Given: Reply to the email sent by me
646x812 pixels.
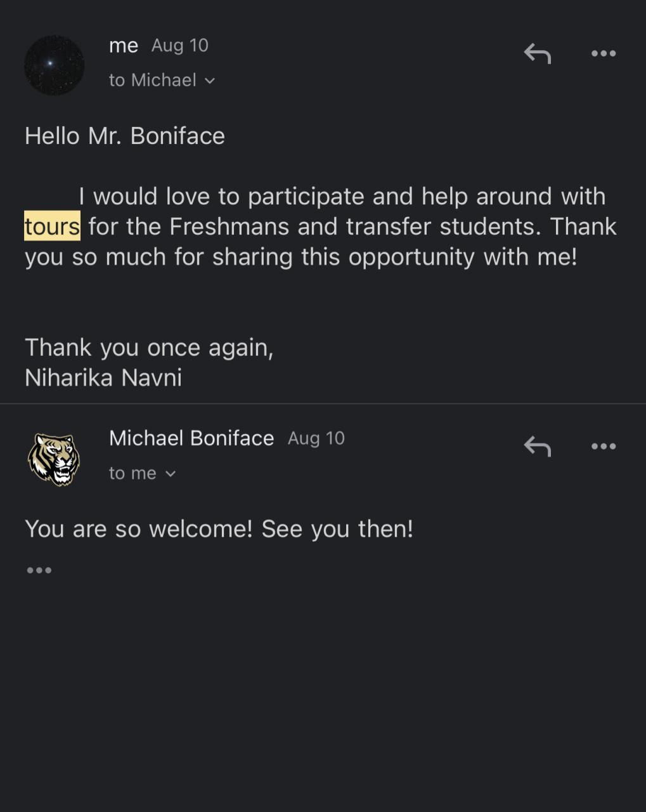Looking at the screenshot, I should coord(537,54).
